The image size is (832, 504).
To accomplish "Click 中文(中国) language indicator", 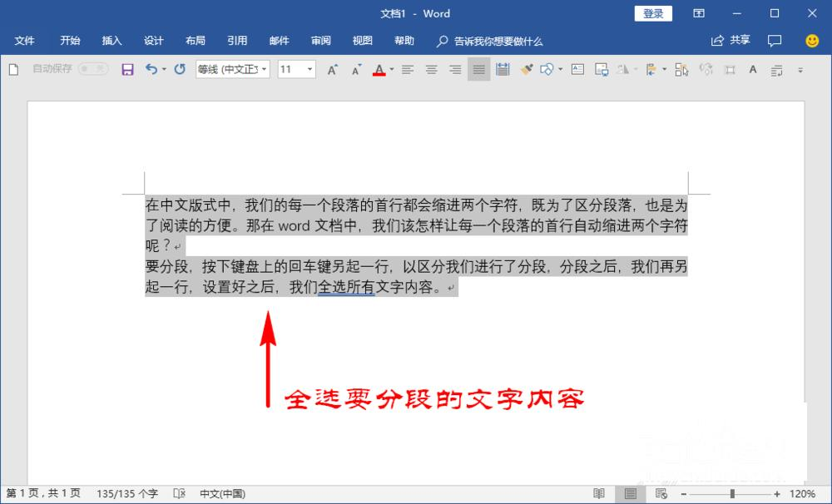I will click(x=222, y=494).
